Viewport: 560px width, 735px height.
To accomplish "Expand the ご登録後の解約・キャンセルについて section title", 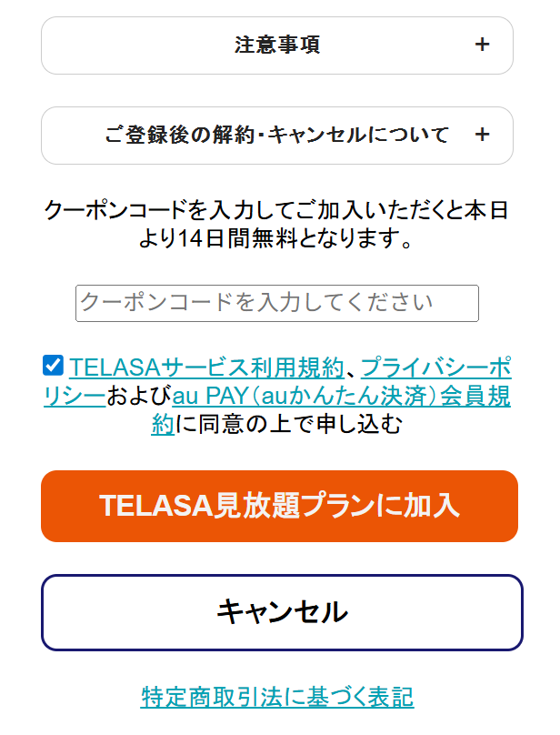I will click(277, 136).
